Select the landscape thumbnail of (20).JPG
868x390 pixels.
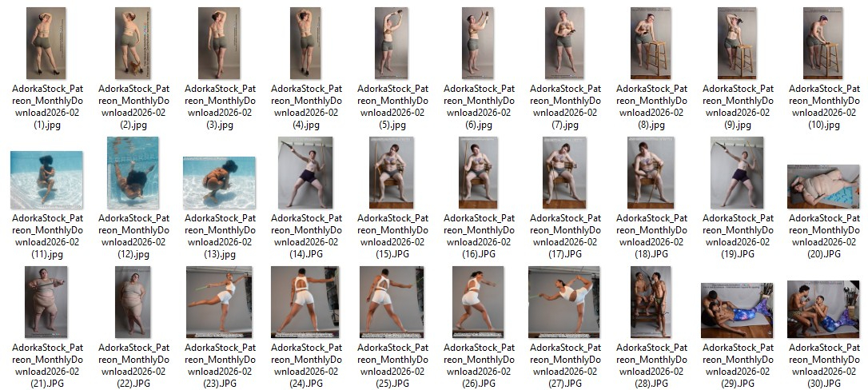[823, 186]
